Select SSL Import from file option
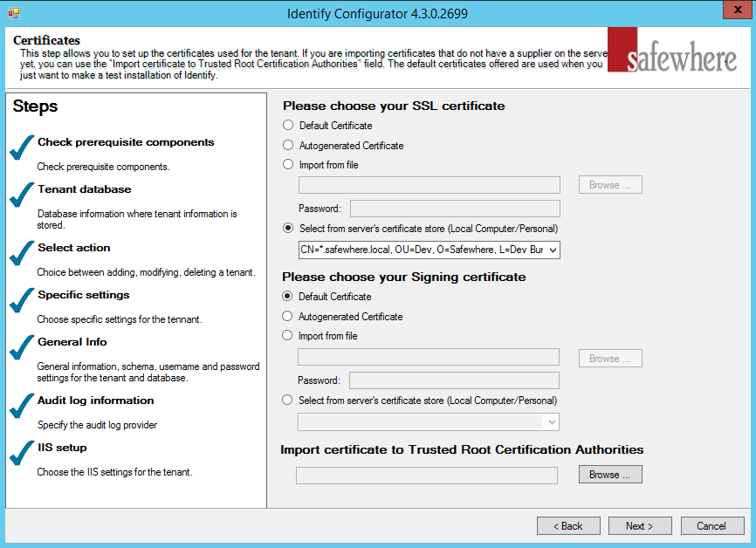This screenshot has height=548, width=756. coord(288,164)
